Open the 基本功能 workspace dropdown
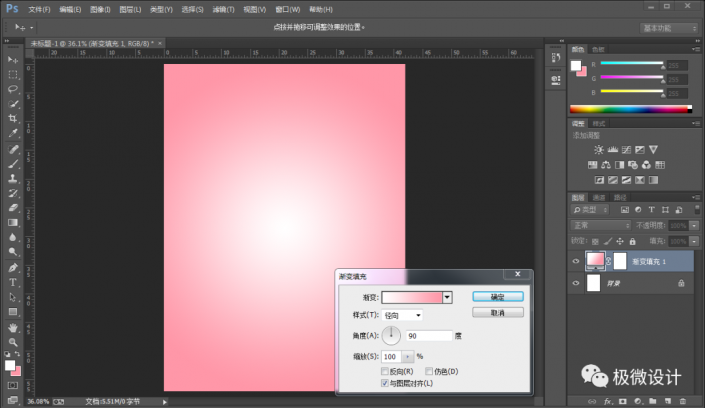Screen dimensions: 705x408 click(x=668, y=28)
